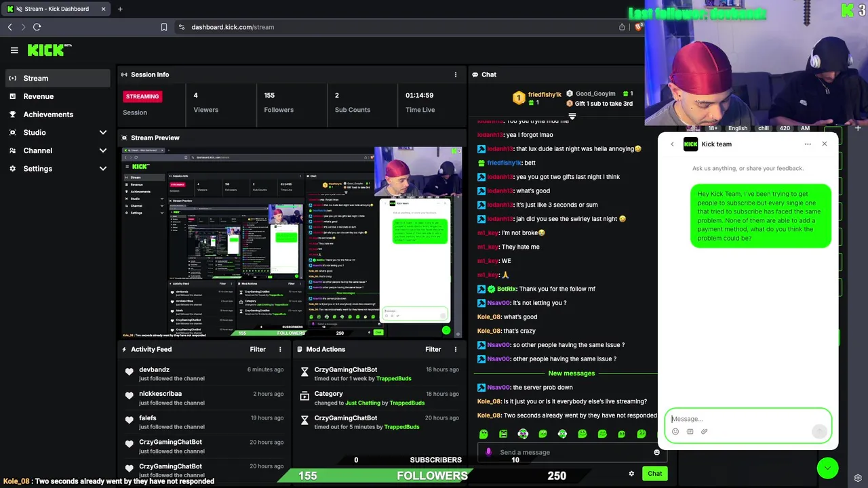Open emoji picker in Send a message box
Viewport: 868px width, 488px height.
coord(656,452)
